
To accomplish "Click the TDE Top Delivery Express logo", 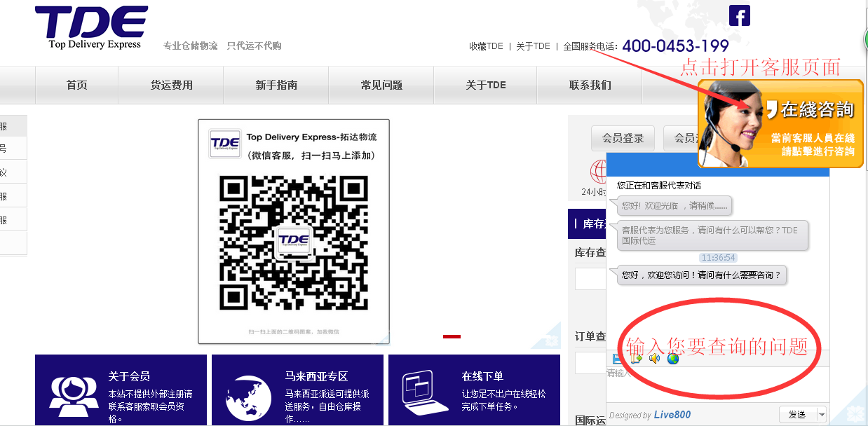I will [x=91, y=28].
